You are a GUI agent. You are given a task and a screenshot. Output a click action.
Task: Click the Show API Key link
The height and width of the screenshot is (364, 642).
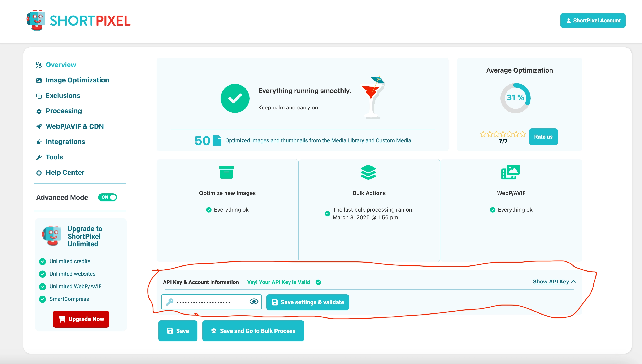[x=551, y=282]
